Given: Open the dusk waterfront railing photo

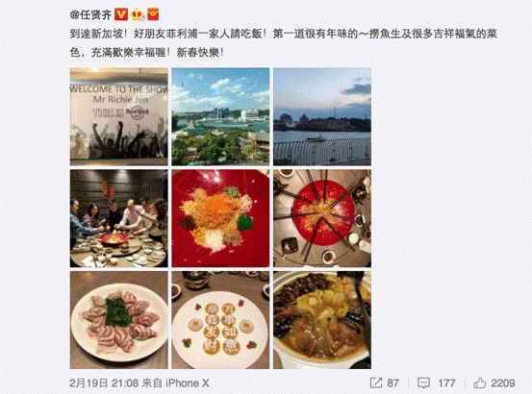Looking at the screenshot, I should pyautogui.click(x=322, y=116).
